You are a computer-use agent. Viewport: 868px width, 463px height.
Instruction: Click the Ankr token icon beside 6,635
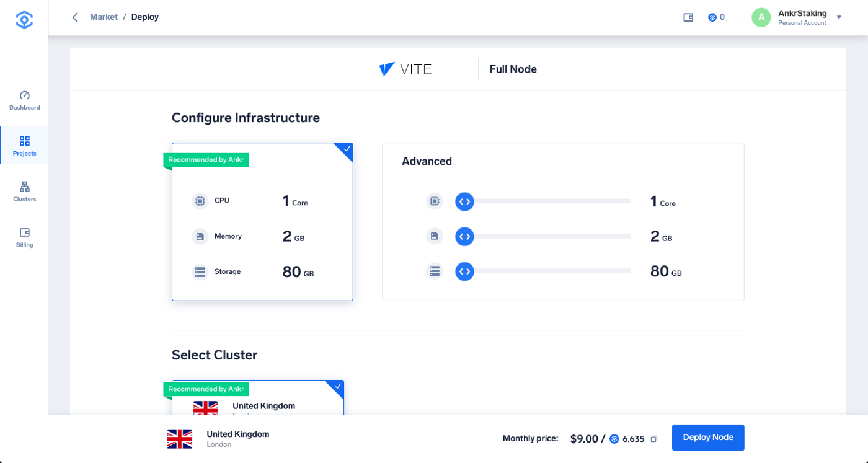(x=614, y=439)
